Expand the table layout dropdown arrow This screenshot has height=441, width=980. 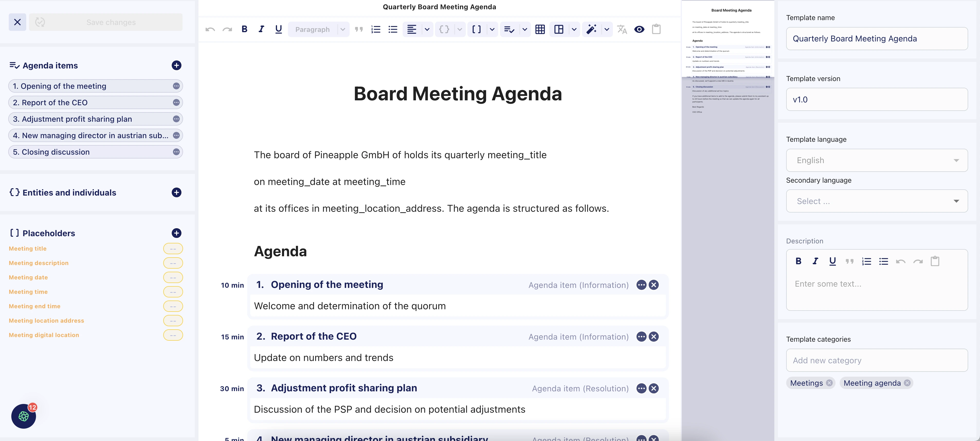tap(574, 29)
